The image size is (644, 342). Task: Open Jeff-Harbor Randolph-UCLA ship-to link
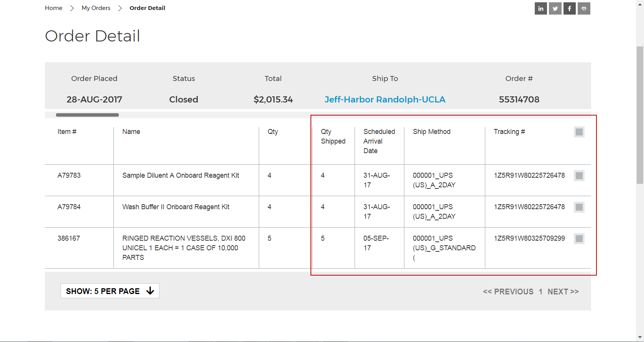coord(385,99)
